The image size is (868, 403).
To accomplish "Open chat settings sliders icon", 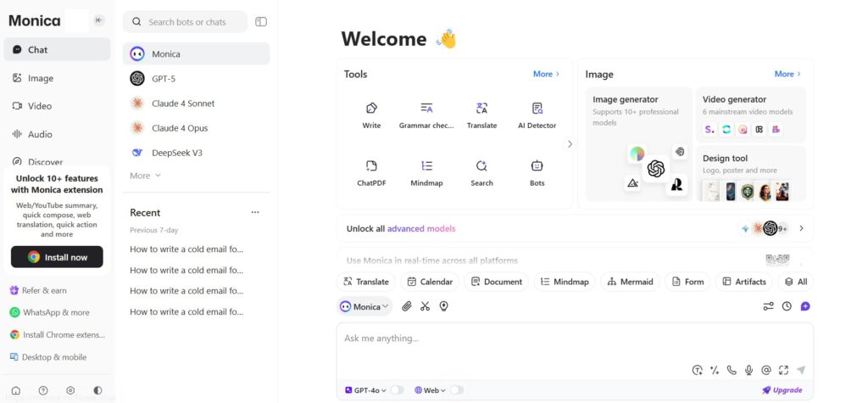I will coord(768,306).
